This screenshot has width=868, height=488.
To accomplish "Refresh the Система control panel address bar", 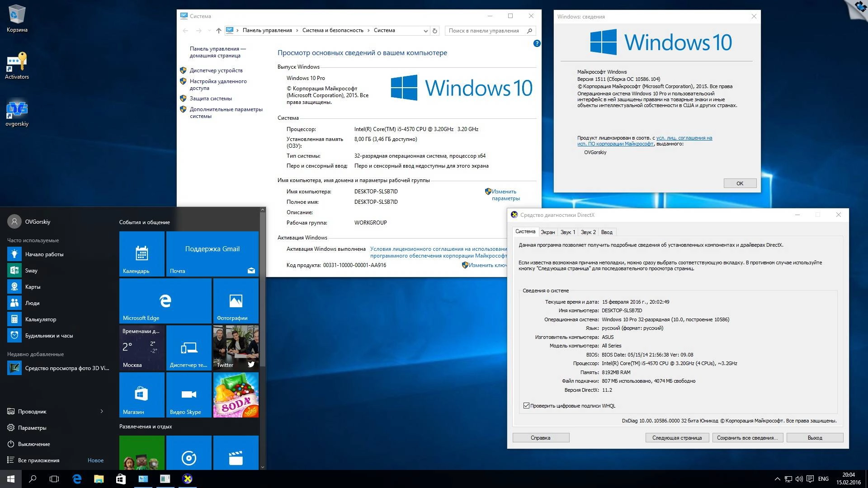I will pyautogui.click(x=435, y=31).
